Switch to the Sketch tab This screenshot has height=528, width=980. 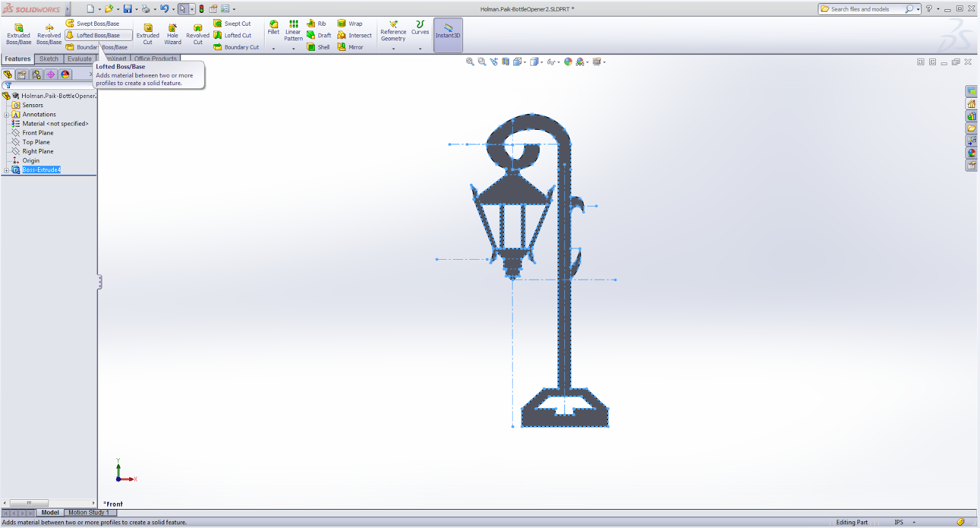click(49, 59)
